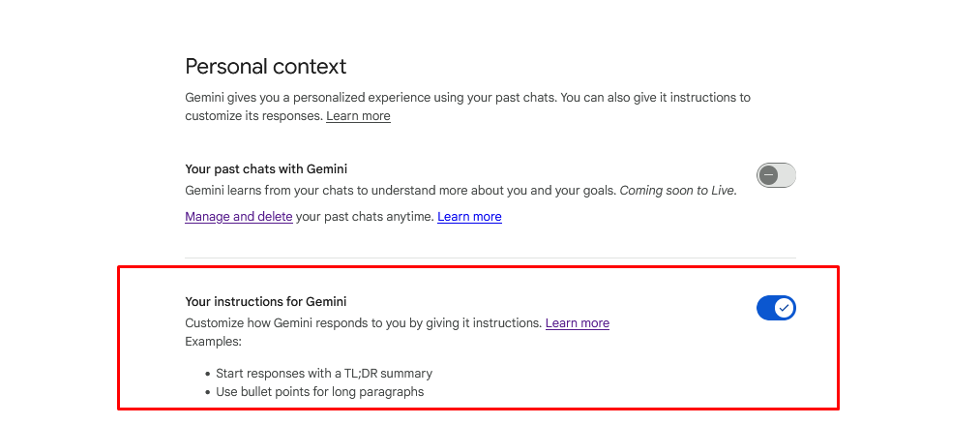Disable the instructions for Gemini toggle
The height and width of the screenshot is (425, 980).
[776, 308]
